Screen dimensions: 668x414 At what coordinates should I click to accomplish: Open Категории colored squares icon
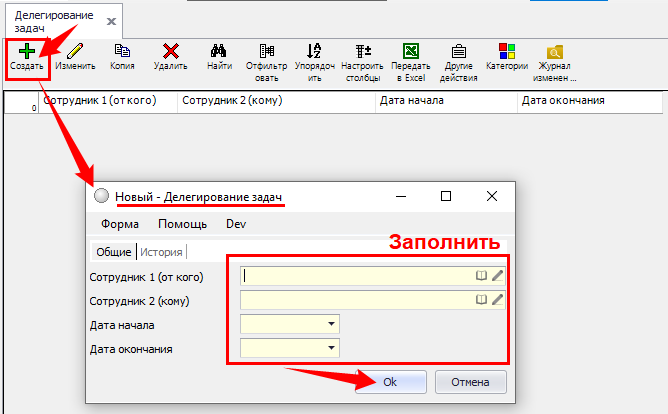[507, 50]
